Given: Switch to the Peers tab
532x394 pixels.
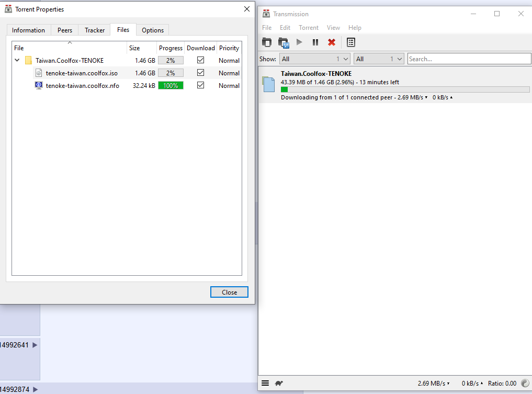Looking at the screenshot, I should click(x=65, y=30).
